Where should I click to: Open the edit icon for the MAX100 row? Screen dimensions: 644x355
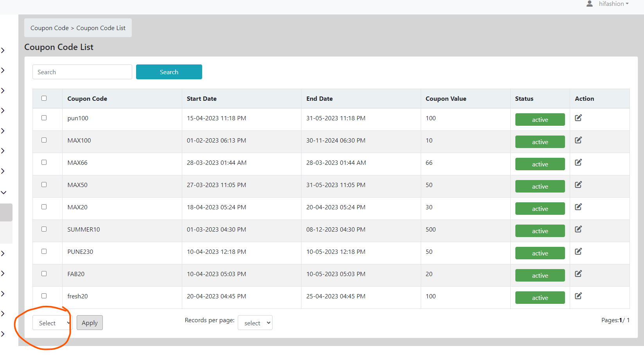click(578, 140)
